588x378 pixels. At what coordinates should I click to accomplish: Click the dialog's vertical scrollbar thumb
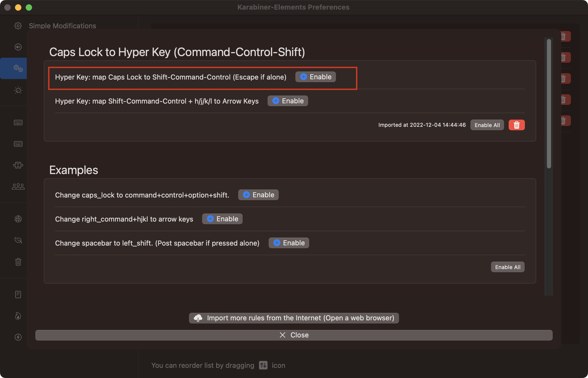[x=549, y=104]
